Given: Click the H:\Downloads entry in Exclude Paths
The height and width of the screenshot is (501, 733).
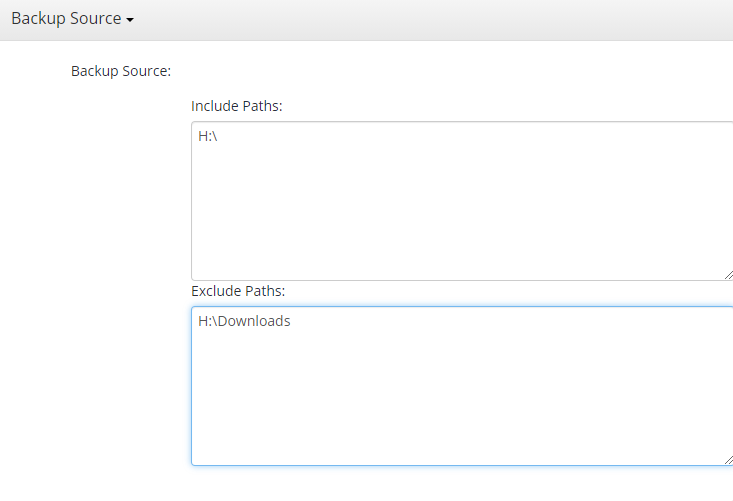Looking at the screenshot, I should 244,321.
